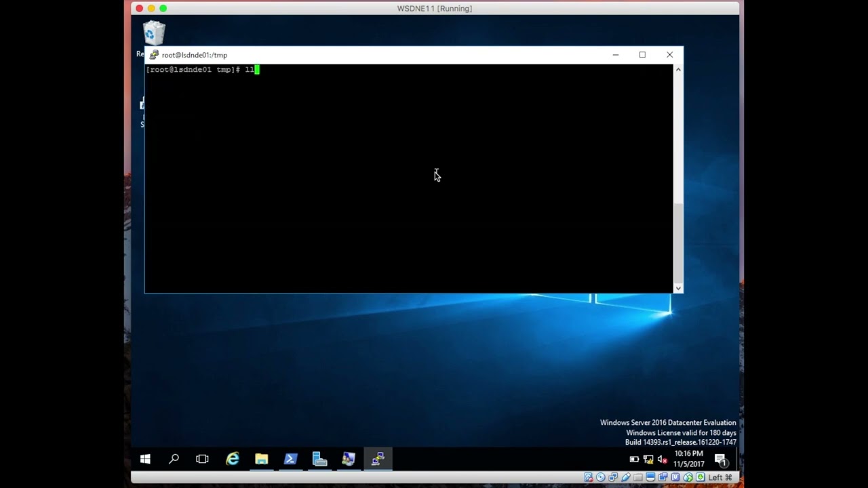The image size is (868, 488).
Task: Close the WSDNE11 VM window (red)
Action: 139,8
